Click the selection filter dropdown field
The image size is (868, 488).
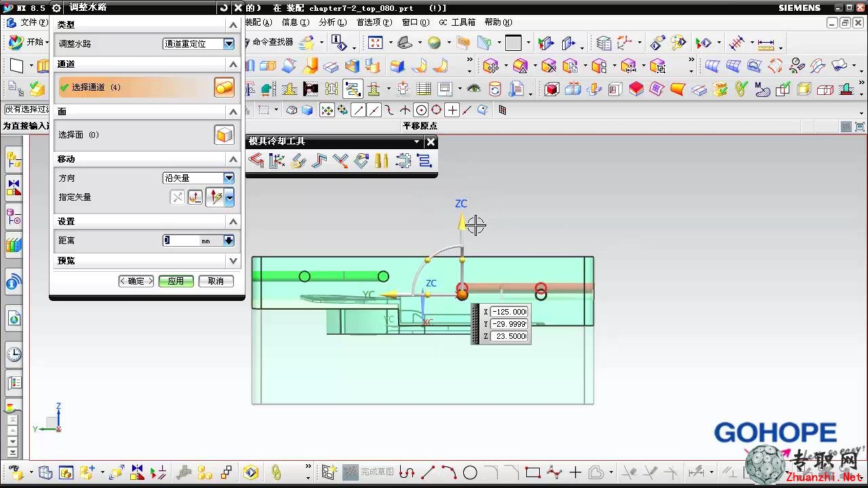(x=27, y=109)
